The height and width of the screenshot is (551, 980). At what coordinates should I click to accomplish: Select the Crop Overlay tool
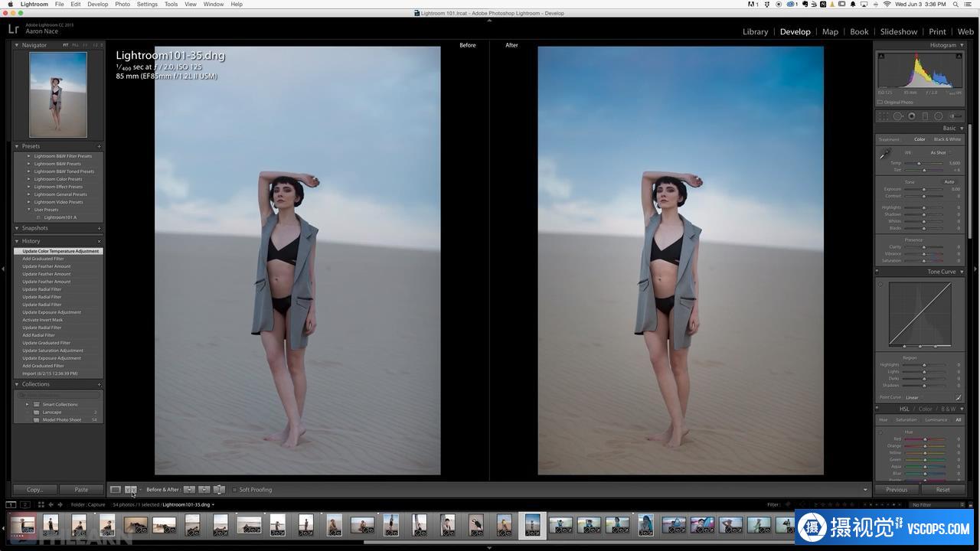tap(884, 116)
